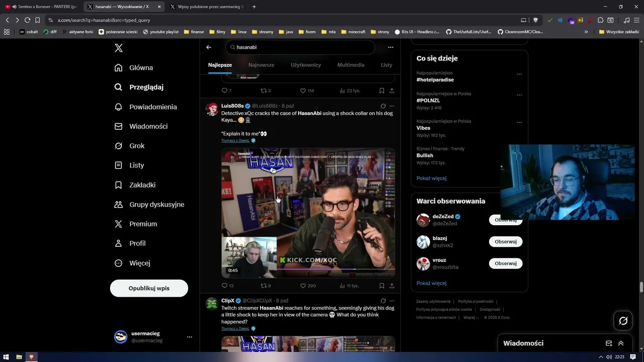Screen dimensions: 644x362
Task: Follow deZeZed with Obserwuj
Action: click(x=506, y=220)
